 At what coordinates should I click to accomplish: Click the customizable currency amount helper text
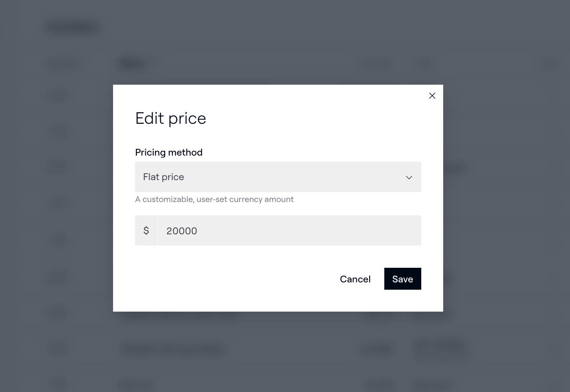[214, 199]
